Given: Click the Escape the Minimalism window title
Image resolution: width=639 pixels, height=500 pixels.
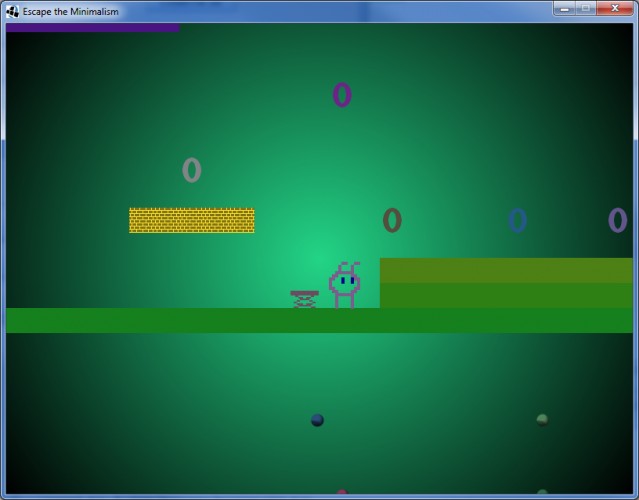Looking at the screenshot, I should [71, 11].
